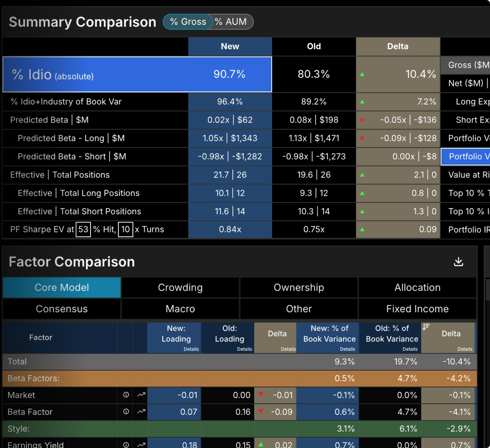Select Predicted Beta | $M row label

click(49, 120)
